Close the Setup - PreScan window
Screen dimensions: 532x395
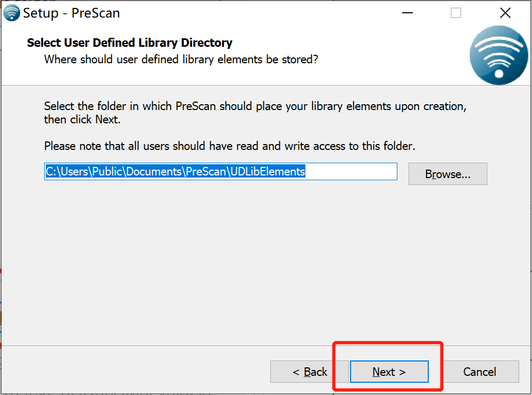505,13
